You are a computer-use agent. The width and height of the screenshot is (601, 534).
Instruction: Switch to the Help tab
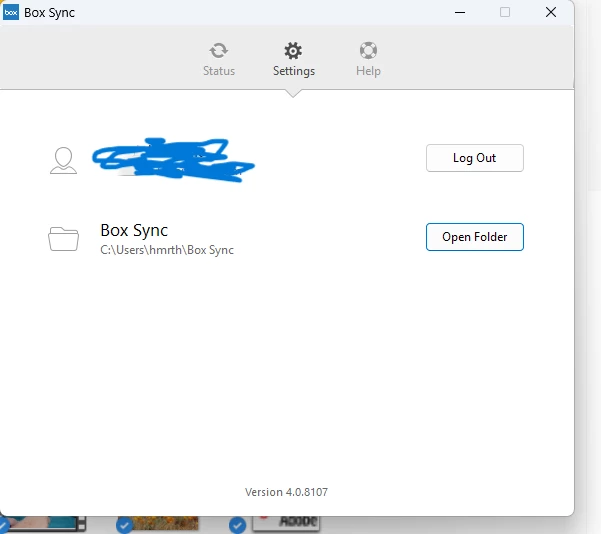[368, 59]
